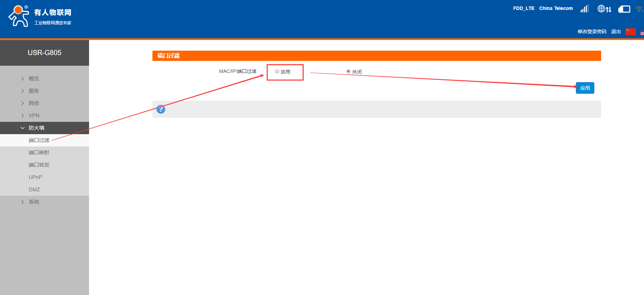Switch language via Chinese flag icon
The height and width of the screenshot is (295, 644).
[630, 32]
